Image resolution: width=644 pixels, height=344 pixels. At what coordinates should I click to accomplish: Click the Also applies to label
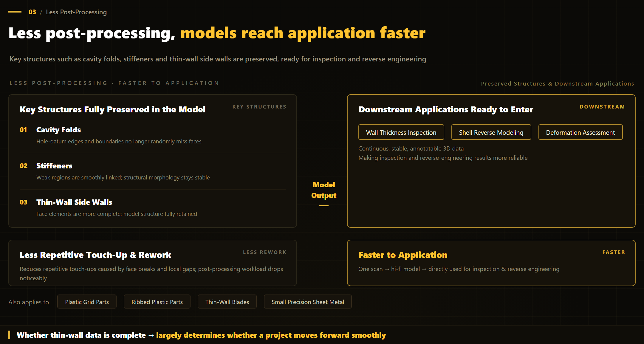coord(29,302)
